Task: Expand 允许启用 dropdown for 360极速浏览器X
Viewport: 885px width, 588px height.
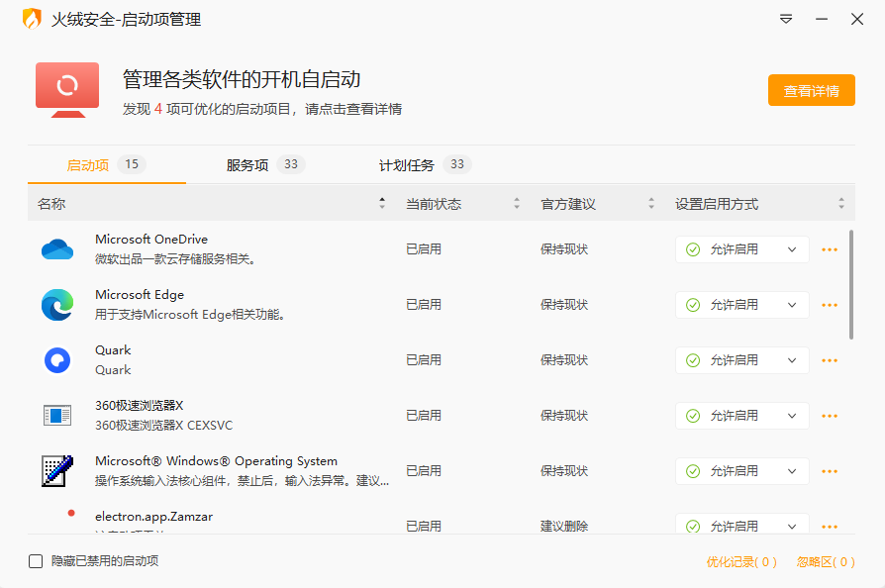Action: pos(742,416)
